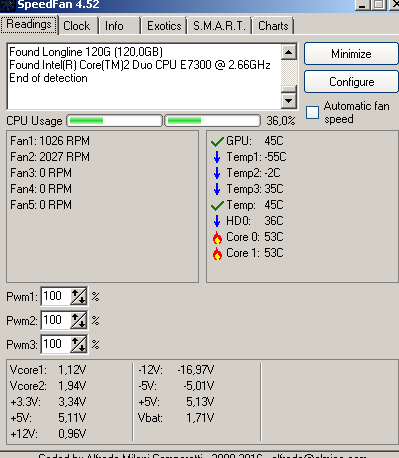Click the Vbat 1,71V reading
The height and width of the screenshot is (458, 399).
(x=176, y=418)
